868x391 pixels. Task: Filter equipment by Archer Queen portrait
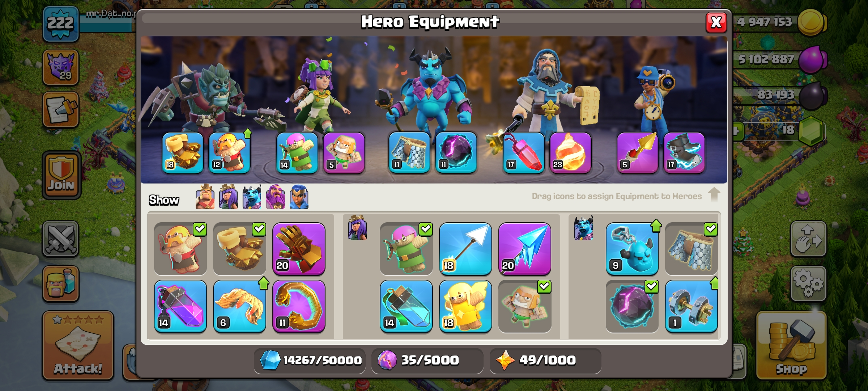click(x=229, y=197)
